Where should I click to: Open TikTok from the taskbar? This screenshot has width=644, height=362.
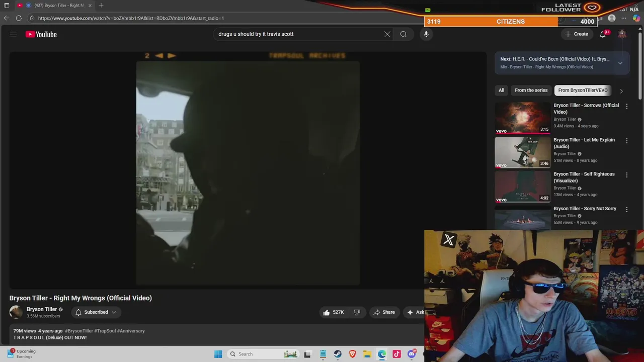point(396,354)
